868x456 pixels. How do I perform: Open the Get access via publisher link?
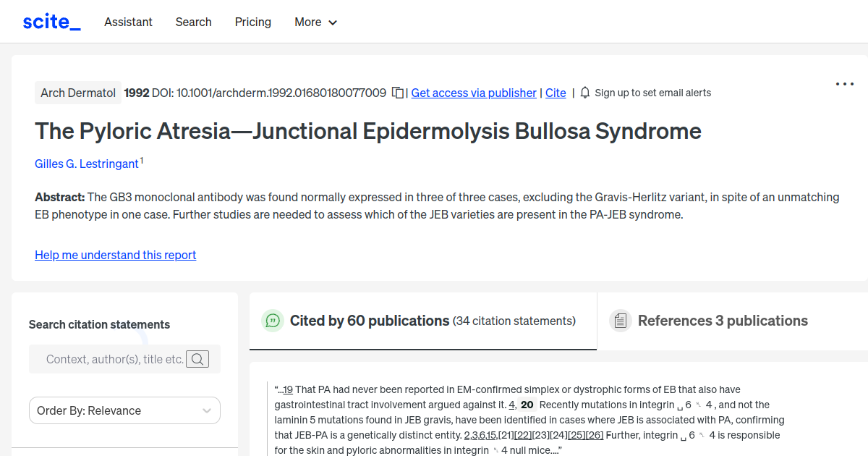pos(473,93)
